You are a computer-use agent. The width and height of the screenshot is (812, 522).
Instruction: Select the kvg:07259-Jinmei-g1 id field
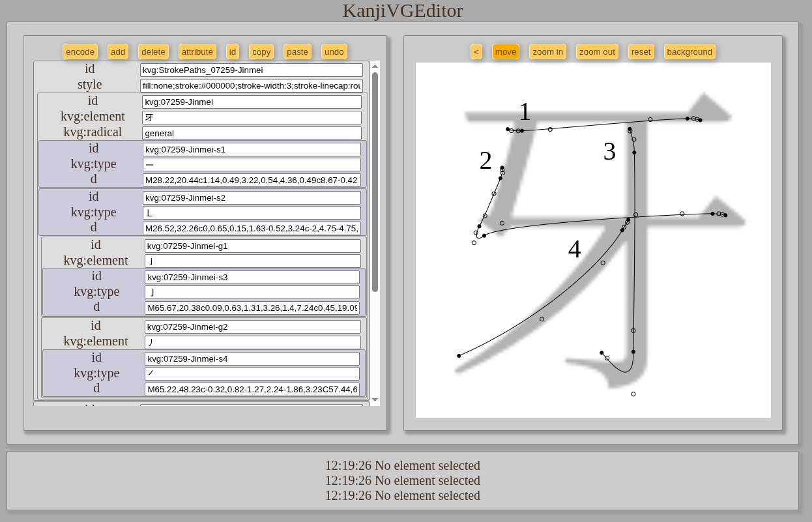pos(253,246)
